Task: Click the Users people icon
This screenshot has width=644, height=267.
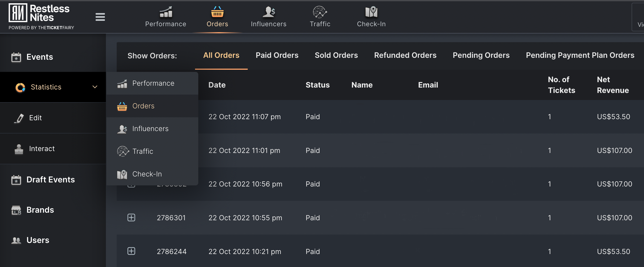Action: click(16, 240)
